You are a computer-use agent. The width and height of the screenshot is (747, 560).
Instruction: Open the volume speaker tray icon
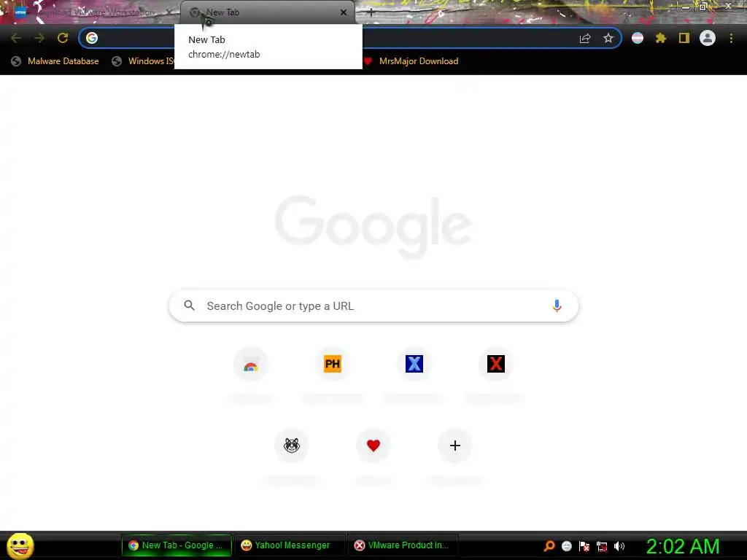619,546
